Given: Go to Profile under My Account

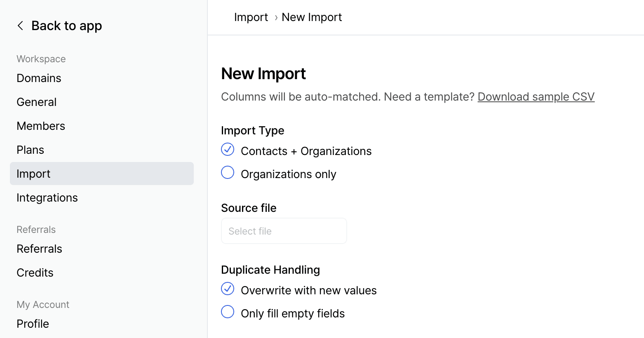Looking at the screenshot, I should (x=33, y=324).
